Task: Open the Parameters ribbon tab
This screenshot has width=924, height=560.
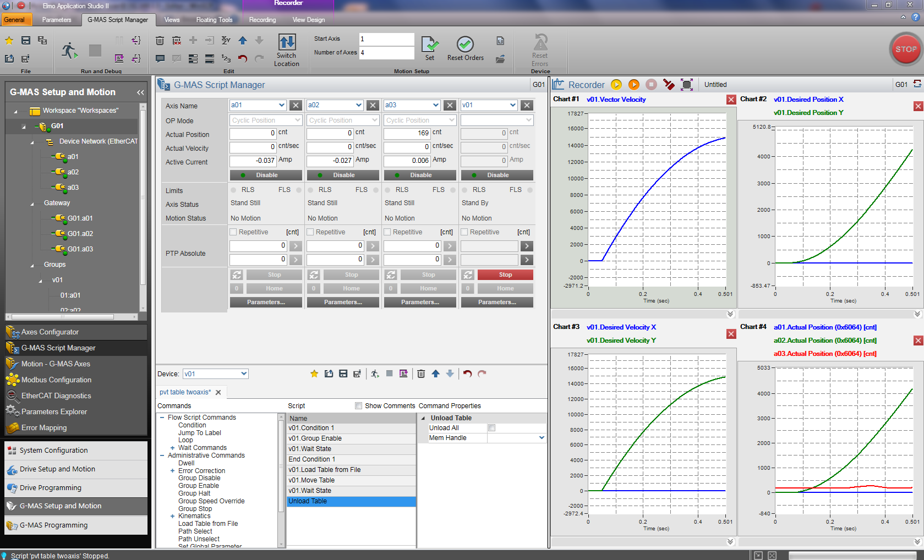Action: point(57,20)
